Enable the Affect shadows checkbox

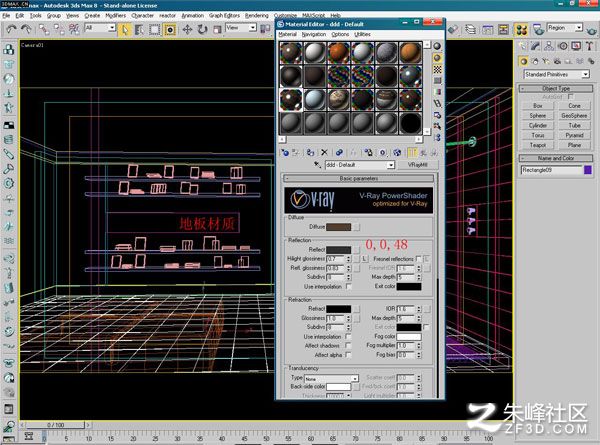(x=348, y=346)
